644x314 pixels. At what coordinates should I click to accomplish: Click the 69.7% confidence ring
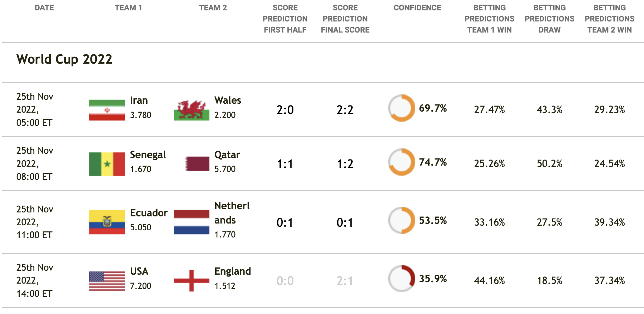click(402, 108)
